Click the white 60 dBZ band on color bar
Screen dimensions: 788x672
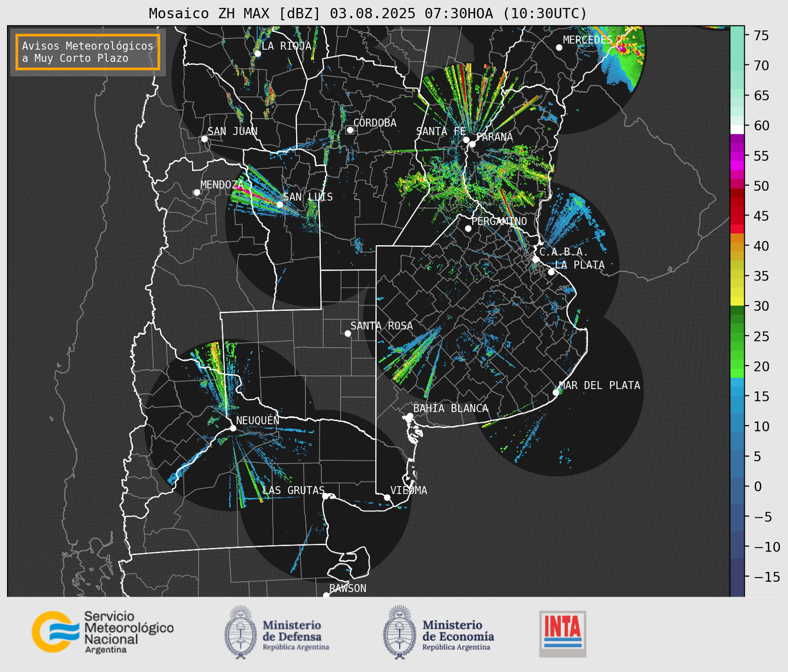coord(737,129)
